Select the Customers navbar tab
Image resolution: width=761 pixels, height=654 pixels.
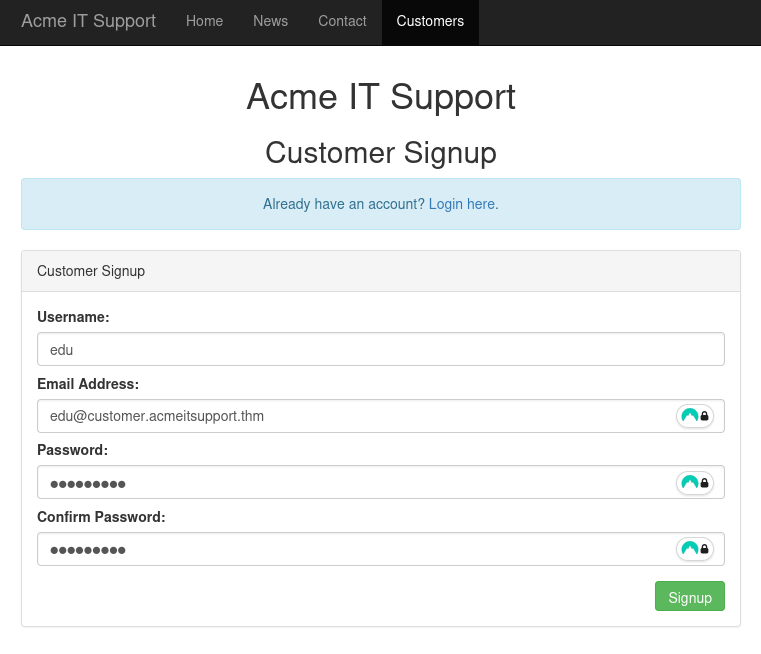click(x=430, y=21)
